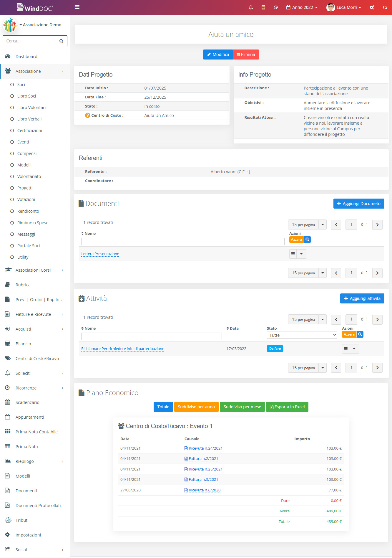Click the Attività Nome filter field
Viewport: 392px width, 558px height.
point(151,336)
